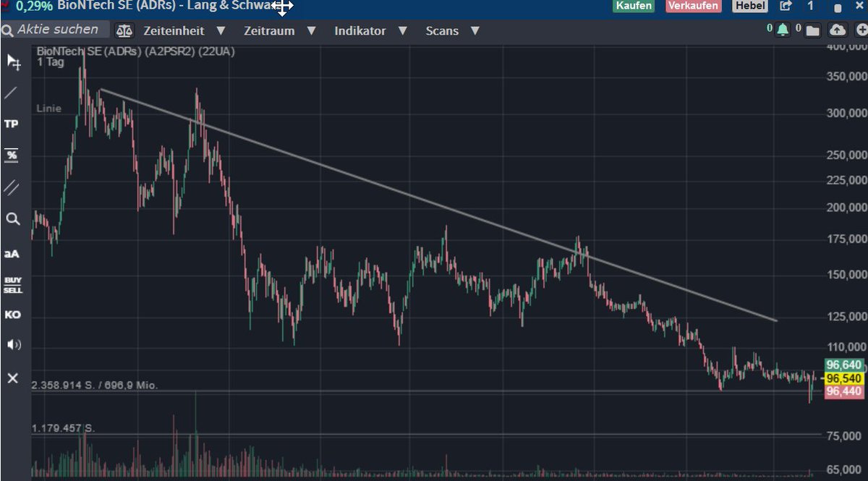868x481 pixels.
Task: Open the Zeiteinheit dropdown
Action: [x=184, y=31]
